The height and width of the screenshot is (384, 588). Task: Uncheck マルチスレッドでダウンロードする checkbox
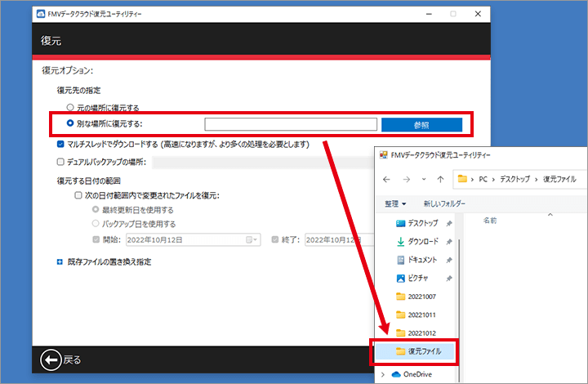click(x=60, y=144)
